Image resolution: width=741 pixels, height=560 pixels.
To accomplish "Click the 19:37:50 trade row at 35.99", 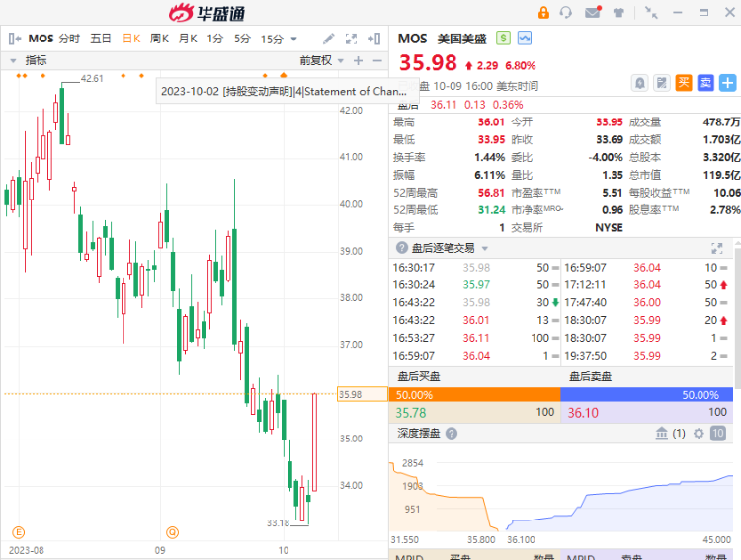I will coord(646,356).
